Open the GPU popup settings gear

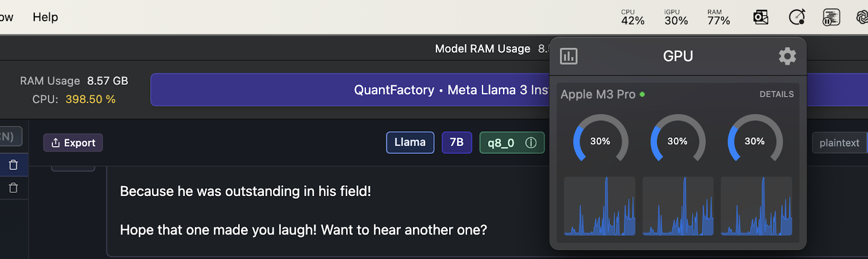787,56
